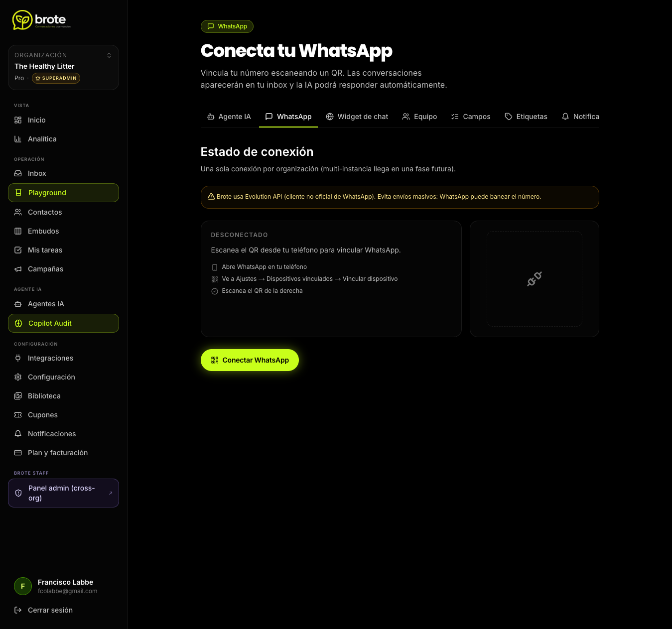The image size is (672, 629).
Task: Open the Notifica tab
Action: pyautogui.click(x=580, y=117)
